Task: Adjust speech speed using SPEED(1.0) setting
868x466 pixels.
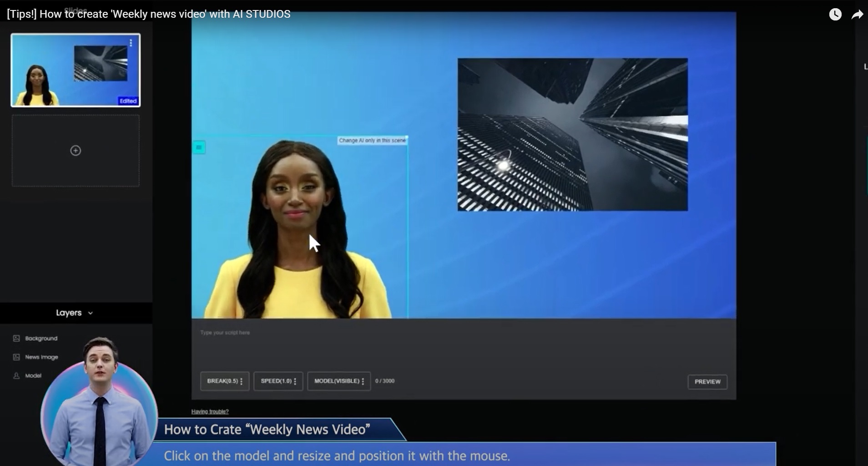Action: coord(278,381)
